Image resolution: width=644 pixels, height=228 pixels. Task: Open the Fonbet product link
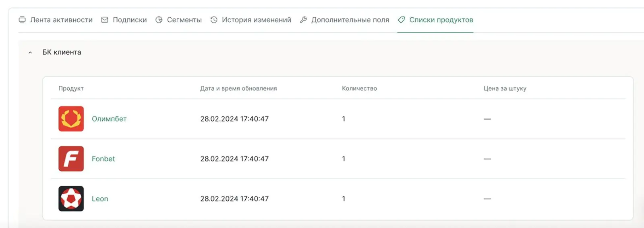click(103, 159)
